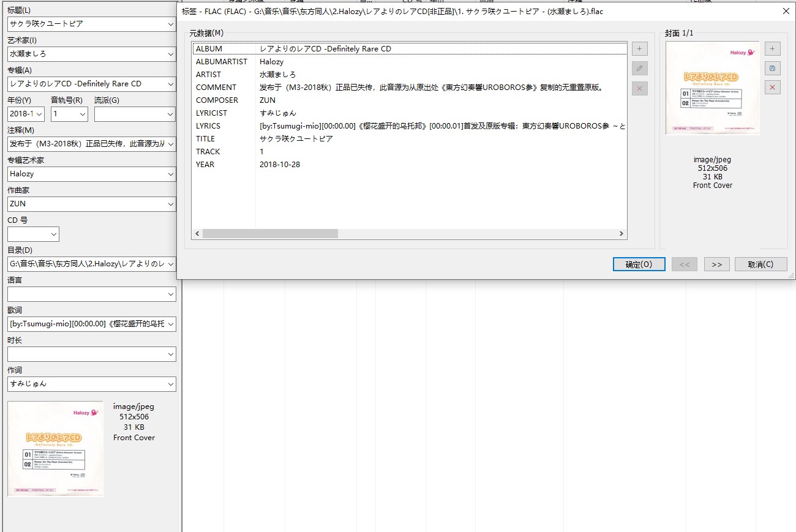Open the 语言 (language) dropdown
The image size is (796, 532).
click(x=170, y=294)
